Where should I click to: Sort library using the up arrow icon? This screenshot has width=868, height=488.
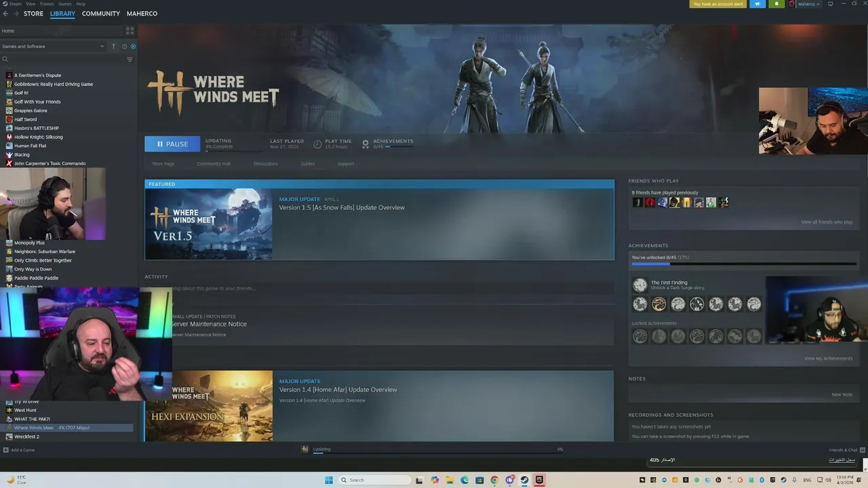click(x=114, y=46)
